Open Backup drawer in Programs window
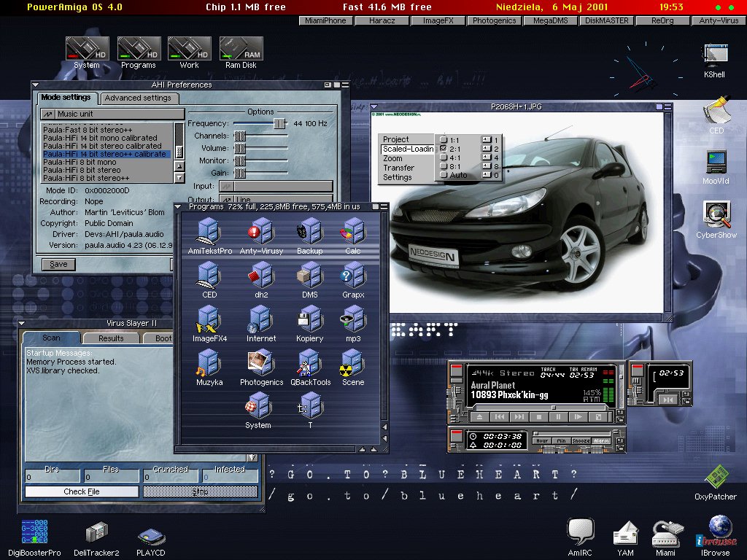This screenshot has height=560, width=747. 309,236
